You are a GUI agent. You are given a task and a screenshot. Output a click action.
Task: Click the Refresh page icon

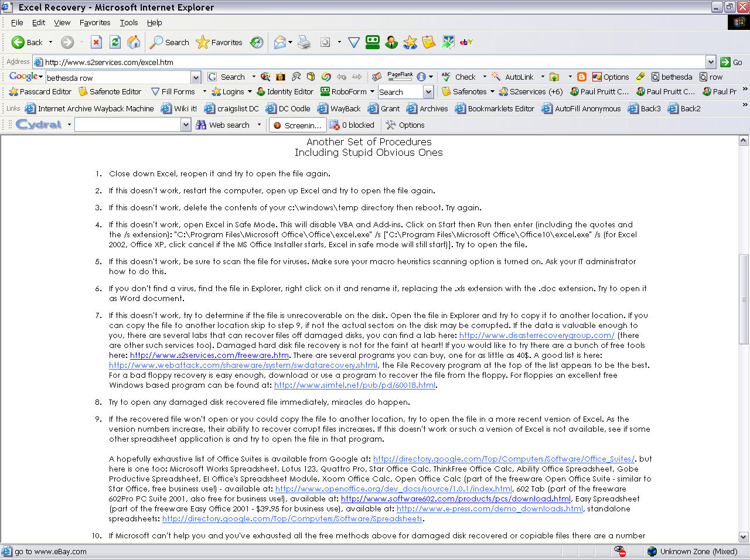[x=115, y=42]
